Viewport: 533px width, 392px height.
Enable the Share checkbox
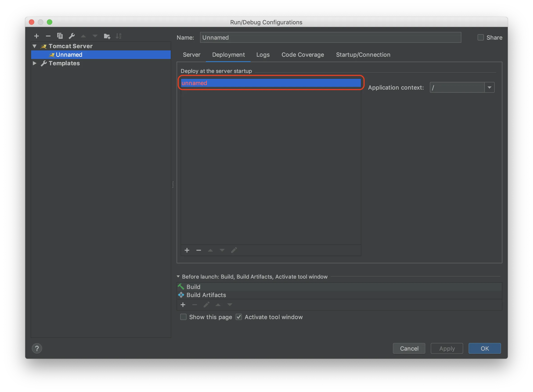(481, 37)
